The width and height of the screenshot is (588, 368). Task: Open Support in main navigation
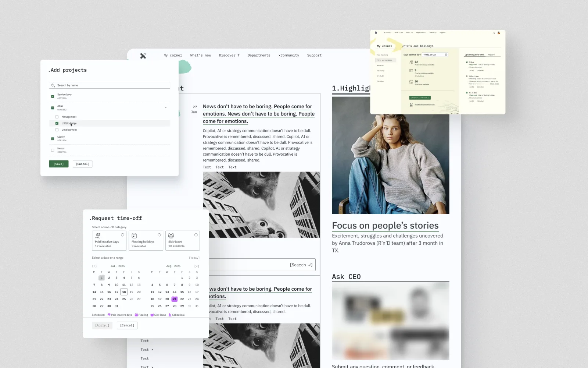coord(314,56)
